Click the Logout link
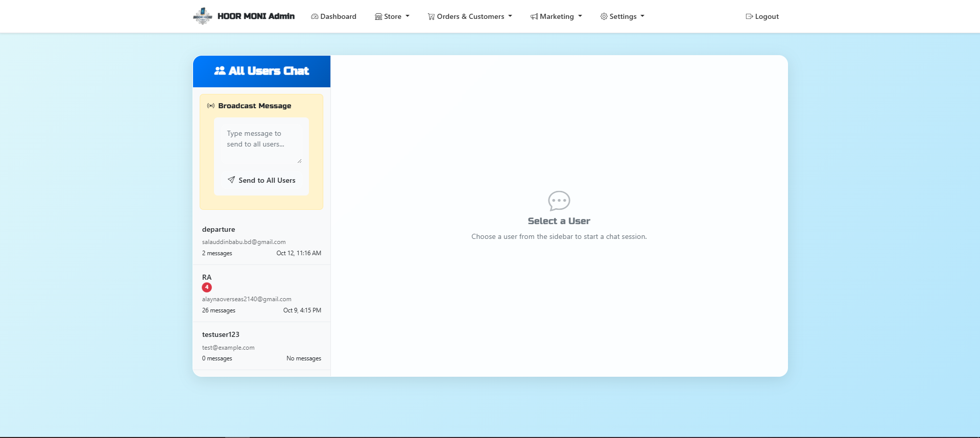 (762, 16)
